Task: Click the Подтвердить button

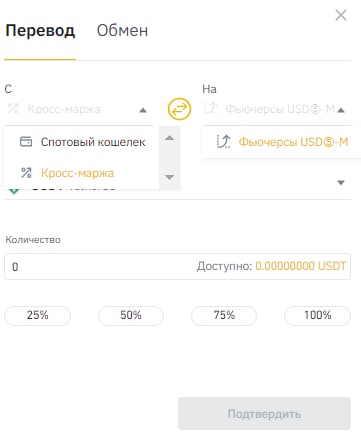Action: 264,414
